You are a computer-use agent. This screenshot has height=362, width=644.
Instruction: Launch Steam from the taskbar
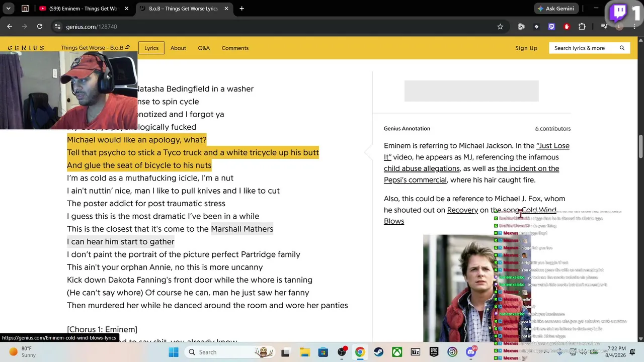tap(378, 352)
